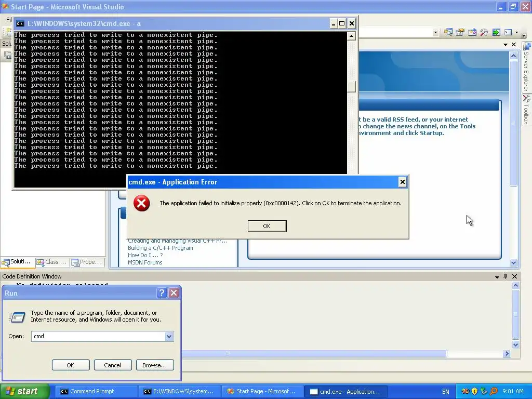Viewport: 532px width, 399px height.
Task: Open dropdown arrow beside Command Window icon
Action: pyautogui.click(x=517, y=33)
